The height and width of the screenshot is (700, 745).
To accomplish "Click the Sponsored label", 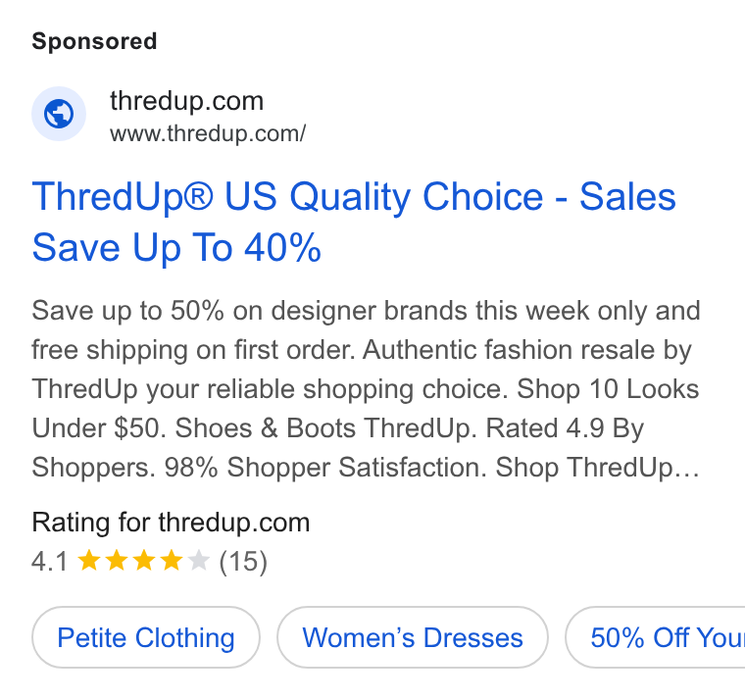I will coord(94,41).
